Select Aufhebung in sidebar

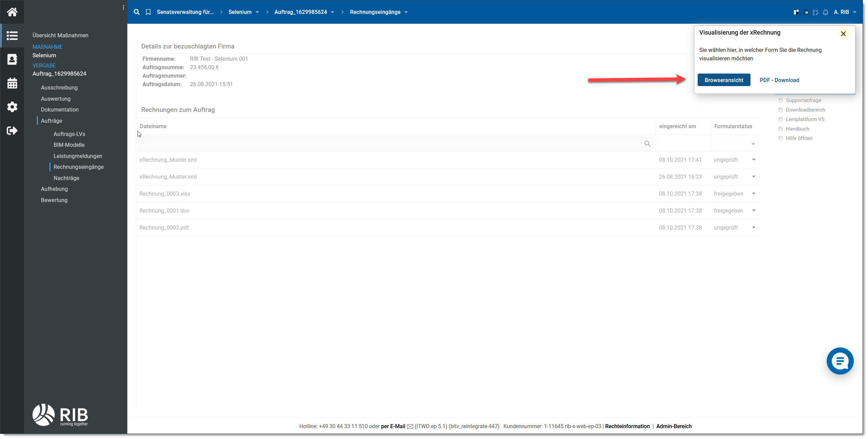[54, 189]
